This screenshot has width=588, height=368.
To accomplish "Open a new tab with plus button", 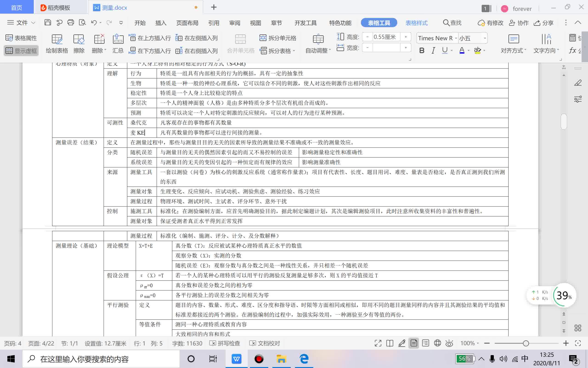I will pos(214,7).
